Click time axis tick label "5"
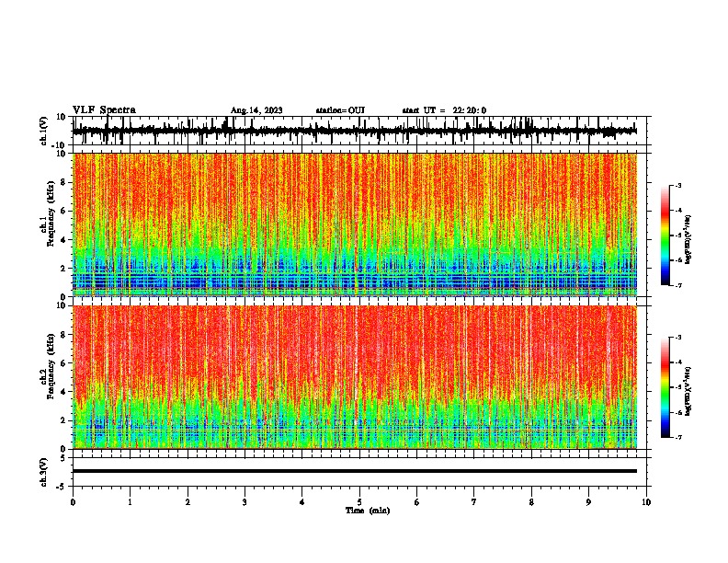The width and height of the screenshot is (728, 563). 359,502
